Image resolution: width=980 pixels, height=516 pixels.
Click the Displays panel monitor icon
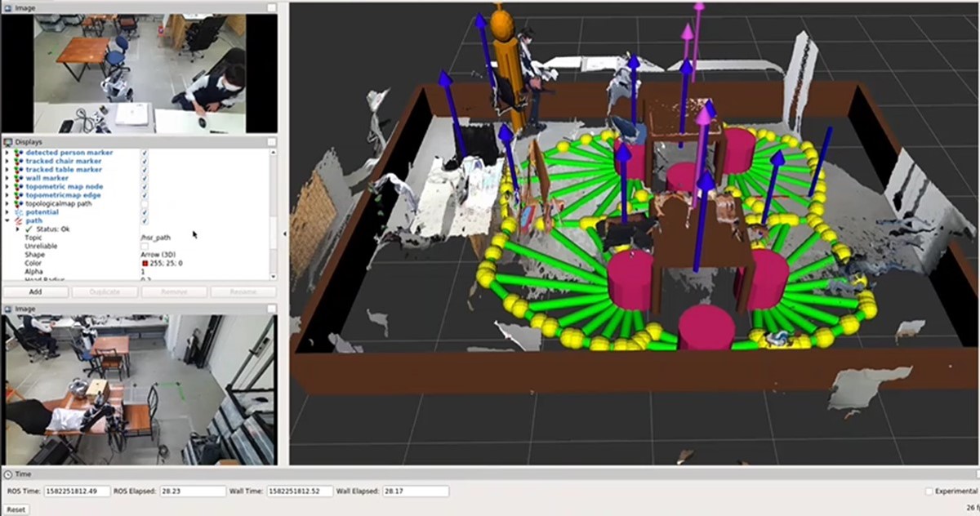click(7, 141)
